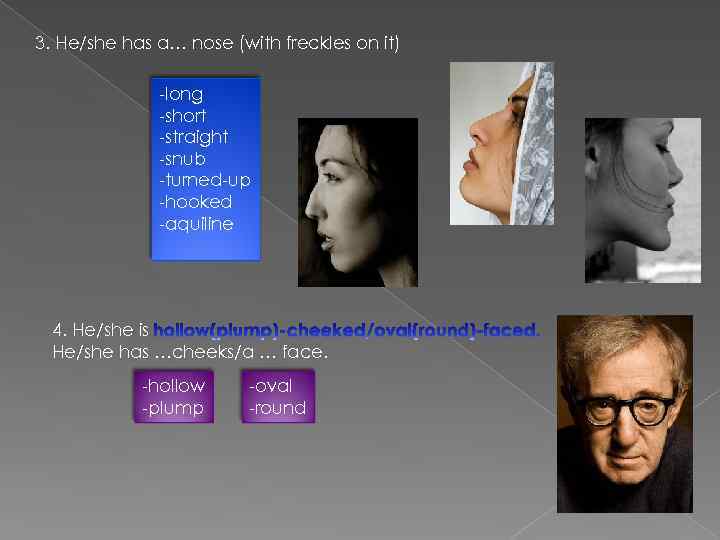Pick "-aquiline" in the blue list
Viewport: 720px width, 540px height.
(196, 224)
